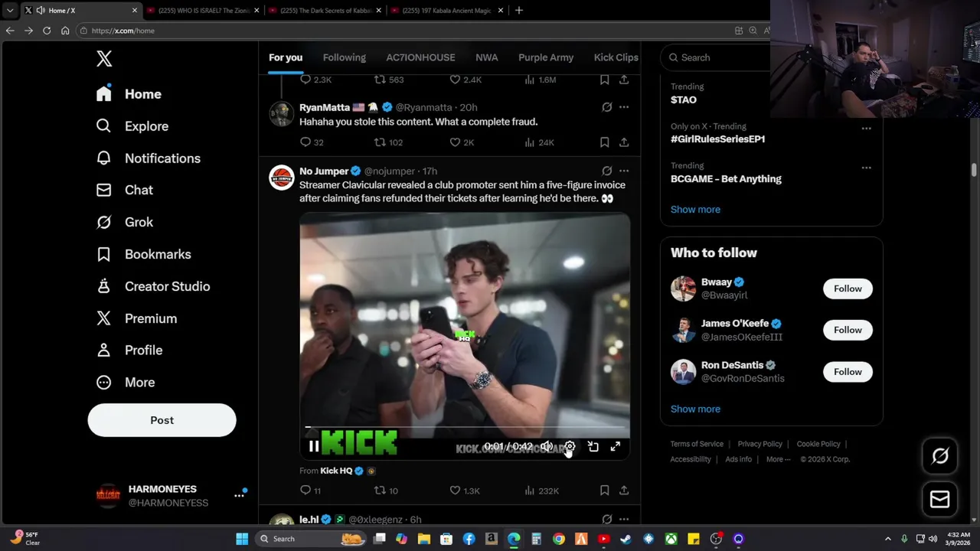The height and width of the screenshot is (551, 980).
Task: Open Notifications from the sidebar
Action: pyautogui.click(x=148, y=158)
